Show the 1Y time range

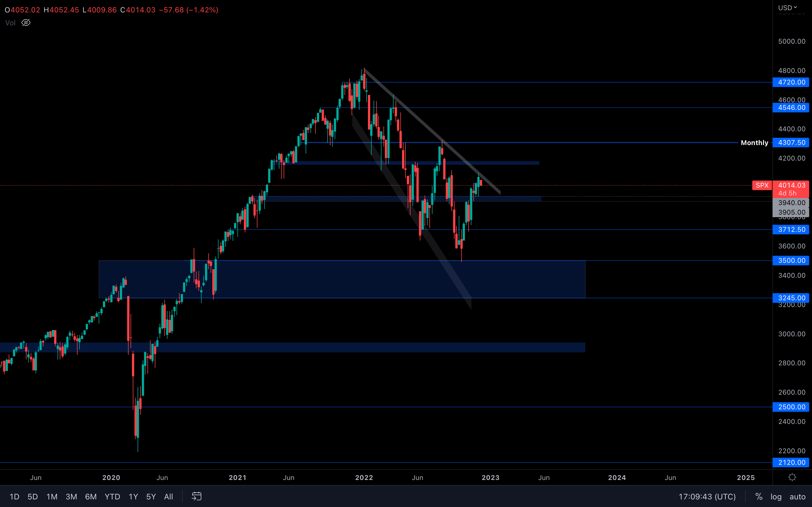(133, 497)
